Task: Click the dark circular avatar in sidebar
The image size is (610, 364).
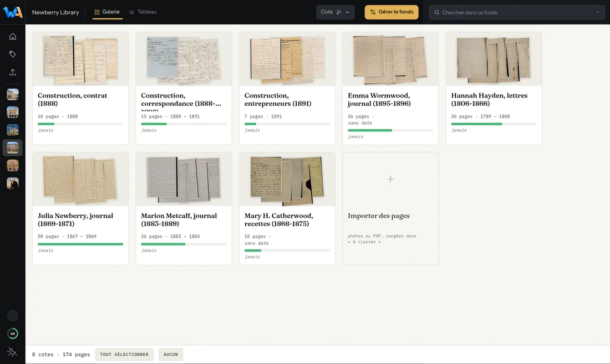Action: click(12, 316)
